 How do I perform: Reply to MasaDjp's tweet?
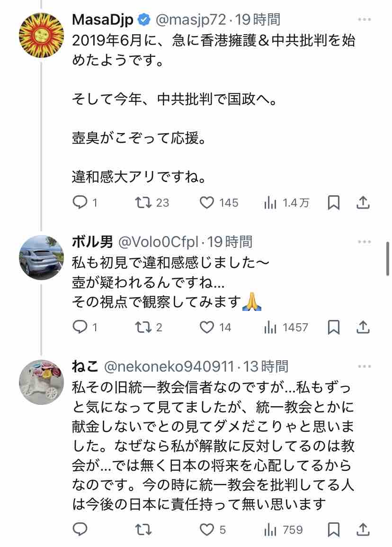pyautogui.click(x=79, y=203)
